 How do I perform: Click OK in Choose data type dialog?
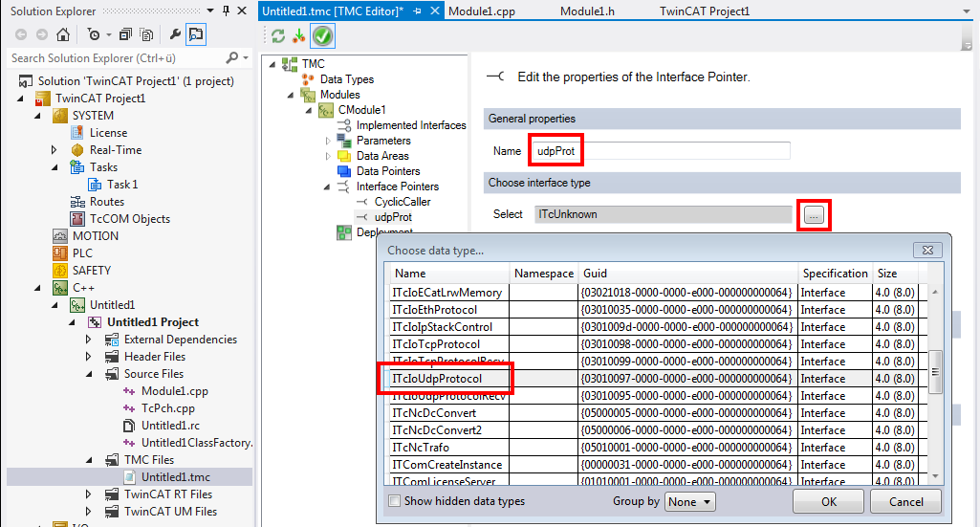[829, 501]
